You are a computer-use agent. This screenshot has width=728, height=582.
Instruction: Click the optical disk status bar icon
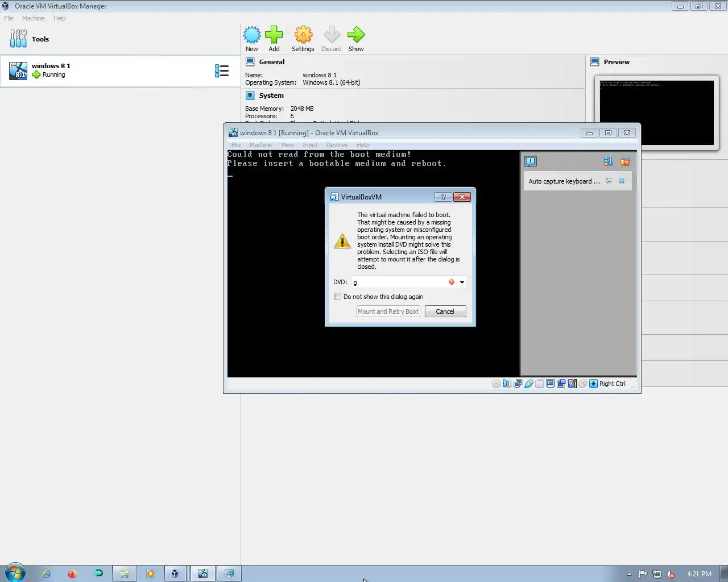point(496,384)
